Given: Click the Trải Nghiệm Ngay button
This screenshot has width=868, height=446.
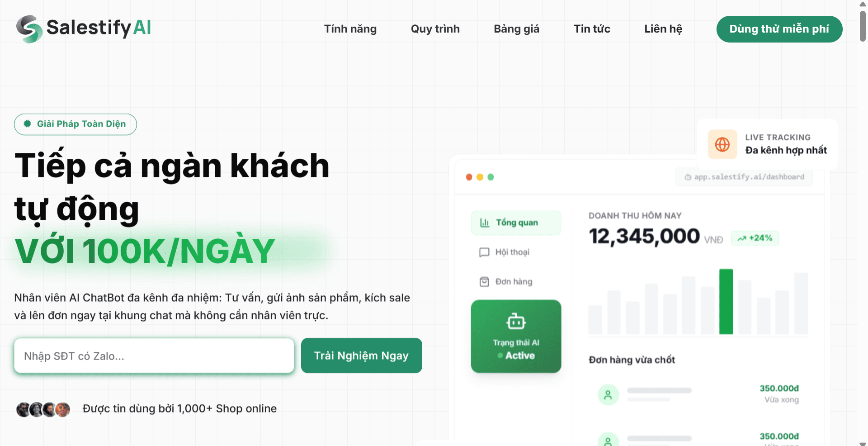Looking at the screenshot, I should tap(361, 356).
